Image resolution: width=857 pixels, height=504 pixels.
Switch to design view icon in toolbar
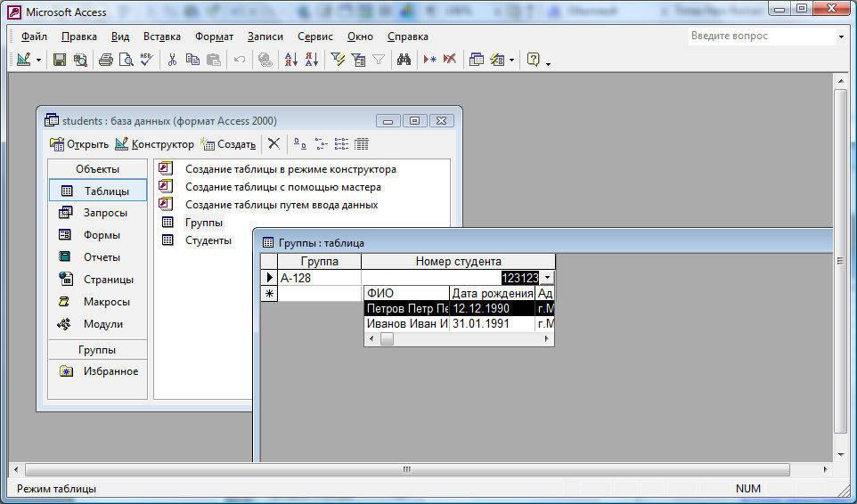pyautogui.click(x=23, y=60)
